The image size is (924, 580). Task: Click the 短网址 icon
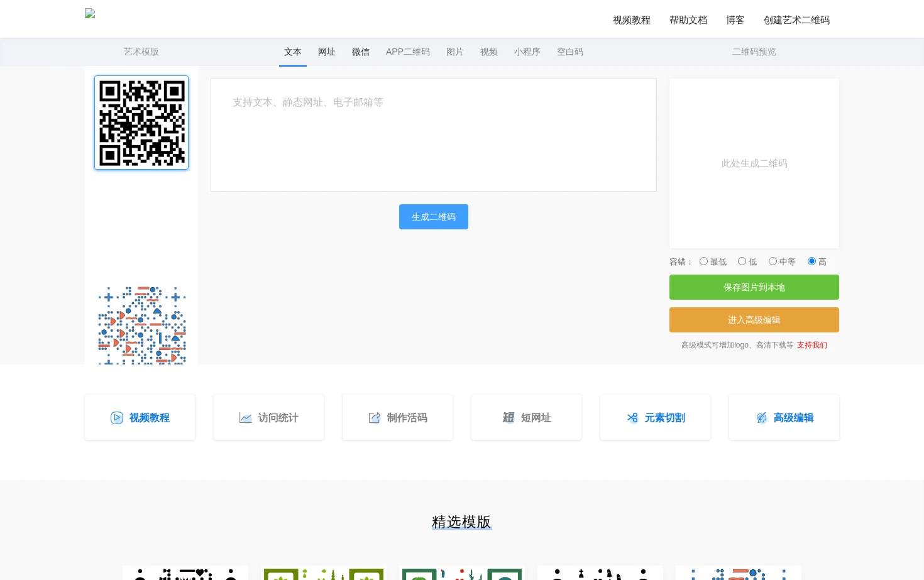509,418
